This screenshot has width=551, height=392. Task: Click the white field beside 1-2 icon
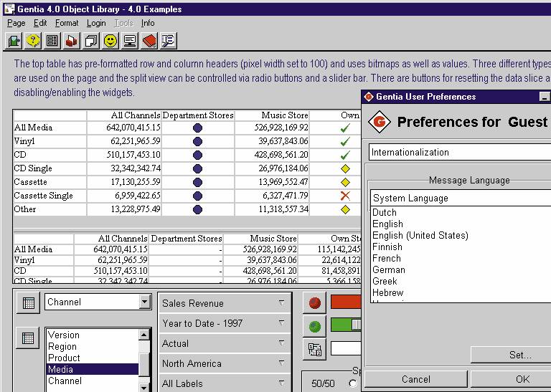pos(346,348)
